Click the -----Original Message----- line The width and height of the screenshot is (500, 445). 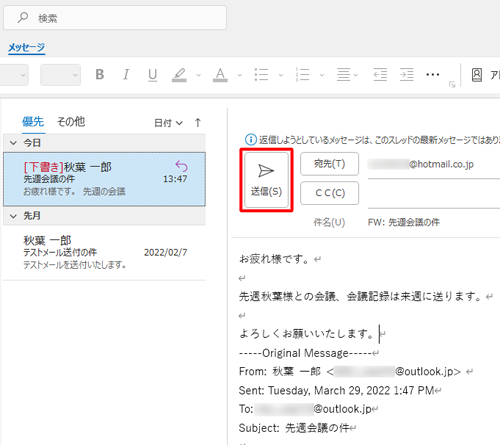coord(305,353)
